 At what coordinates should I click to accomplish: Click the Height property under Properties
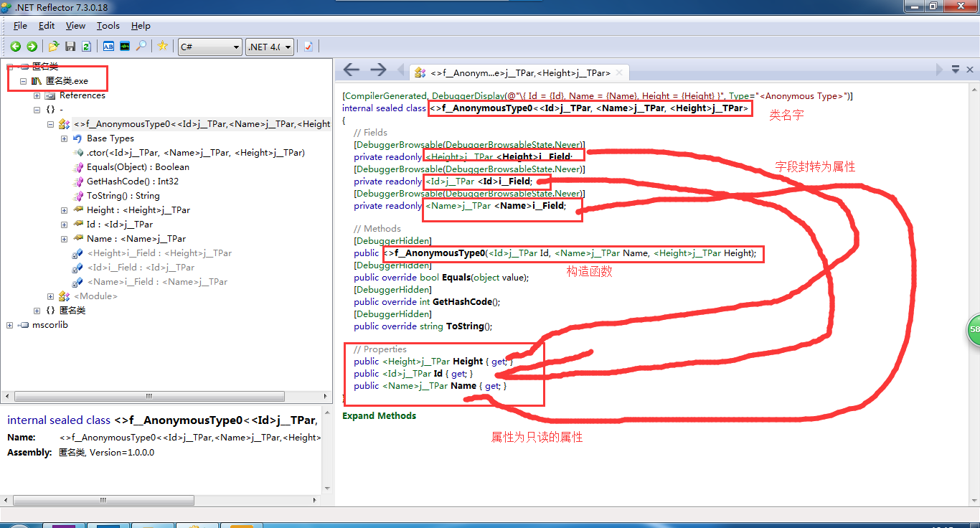click(468, 362)
